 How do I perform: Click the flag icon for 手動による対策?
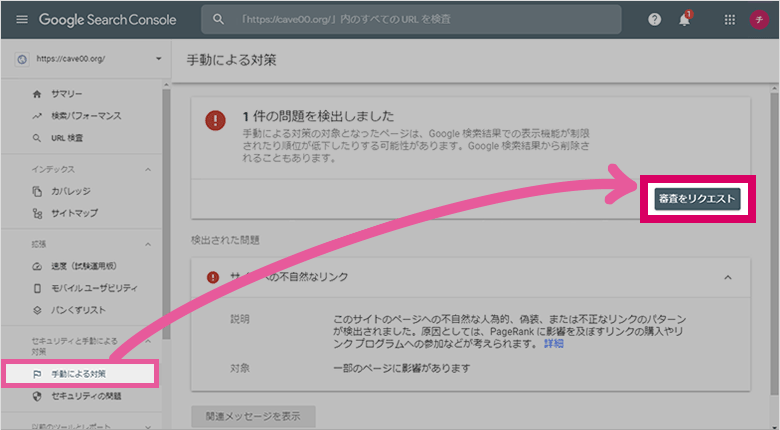point(37,374)
